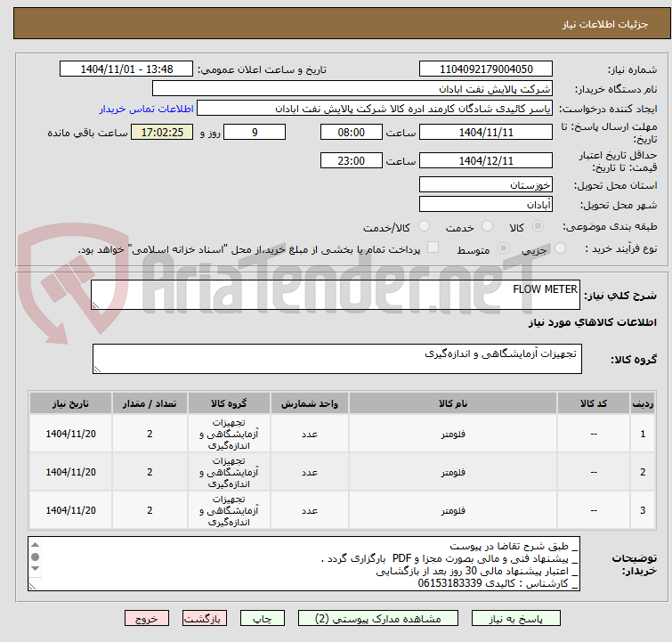Click date 1404/11/20 in row 1

[70, 434]
